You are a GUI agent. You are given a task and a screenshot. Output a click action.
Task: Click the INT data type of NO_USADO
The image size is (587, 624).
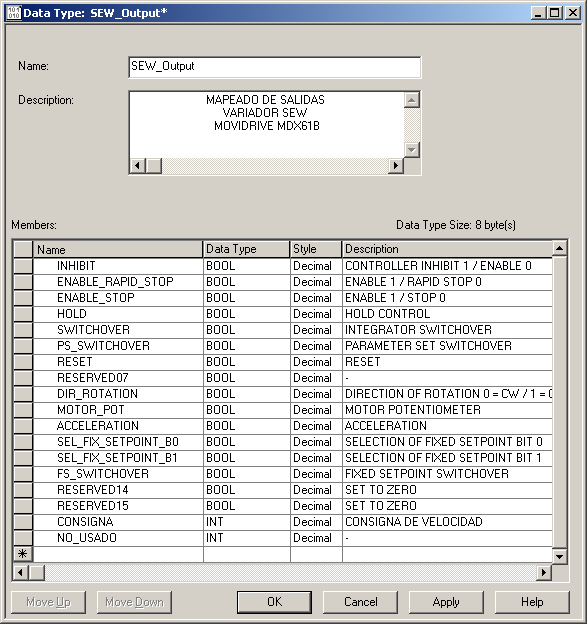click(247, 538)
